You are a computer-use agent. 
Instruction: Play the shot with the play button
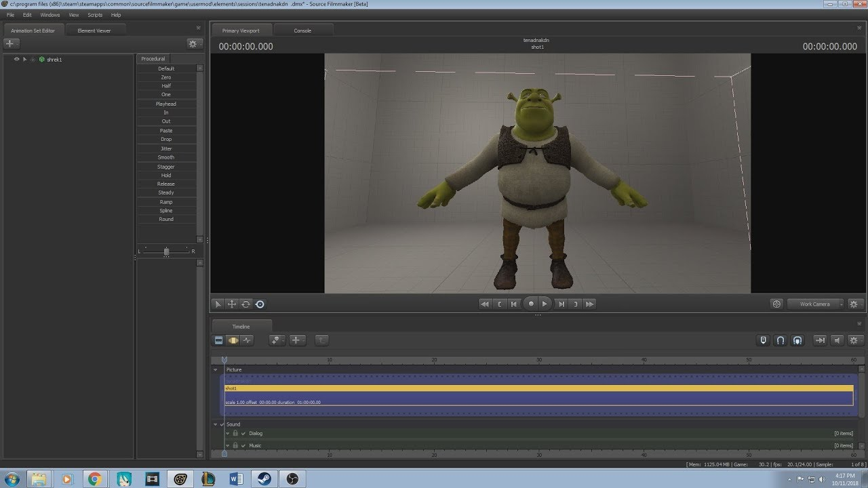pos(545,304)
